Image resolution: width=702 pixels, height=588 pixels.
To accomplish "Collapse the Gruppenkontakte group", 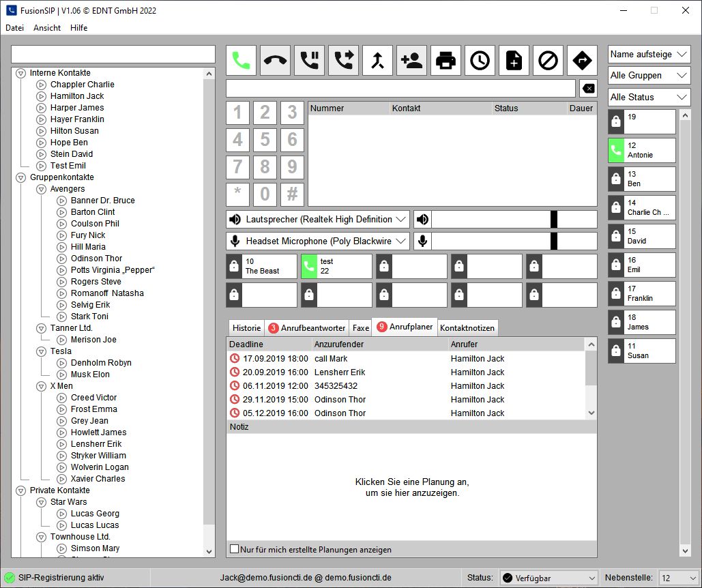I will point(20,177).
